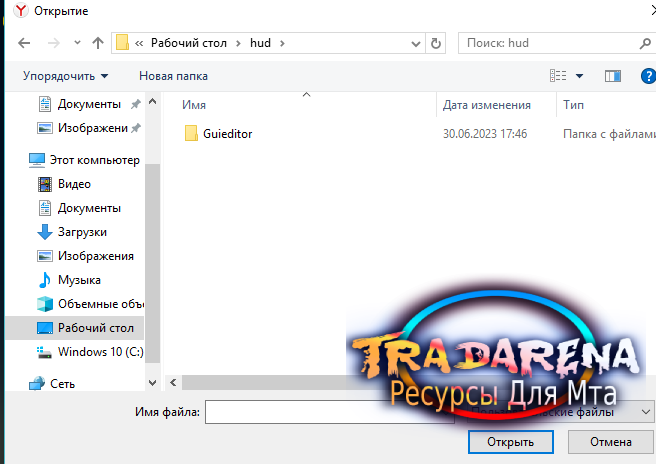
Task: Sort by 'Имя' column header
Action: click(x=194, y=105)
